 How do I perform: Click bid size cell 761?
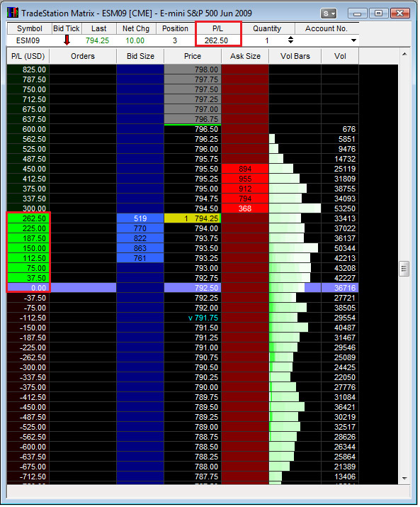(140, 258)
